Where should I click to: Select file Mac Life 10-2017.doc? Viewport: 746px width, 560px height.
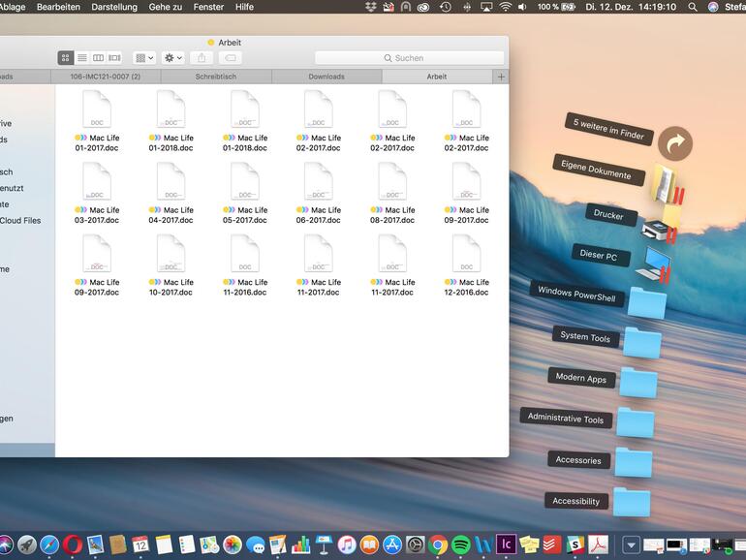point(171,266)
